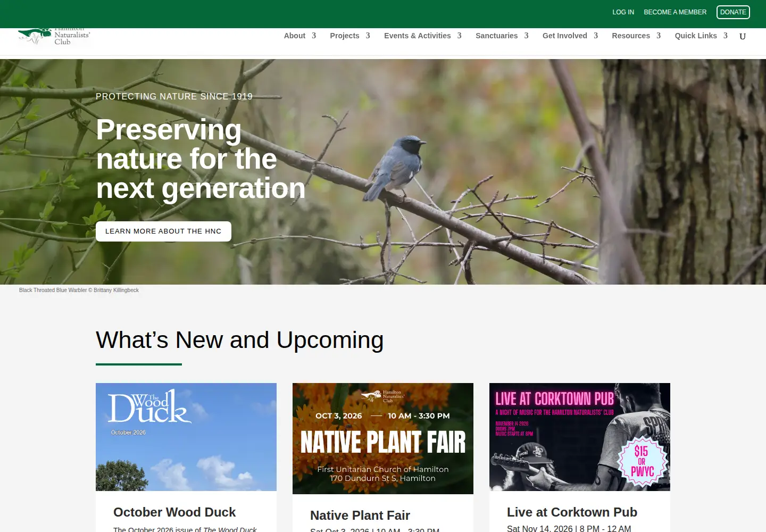Click BECOME A MEMBER link
Image resolution: width=766 pixels, height=532 pixels.
[x=675, y=12]
